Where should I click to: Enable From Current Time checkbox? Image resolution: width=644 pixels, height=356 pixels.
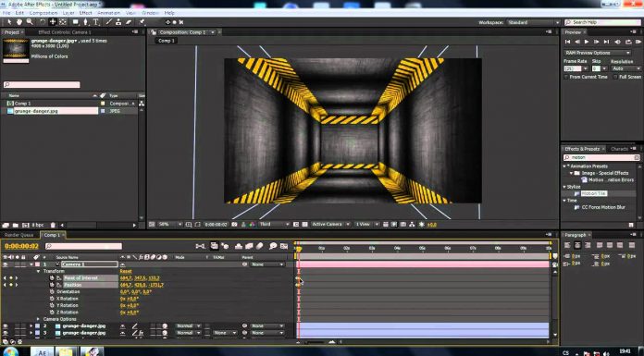coord(566,77)
